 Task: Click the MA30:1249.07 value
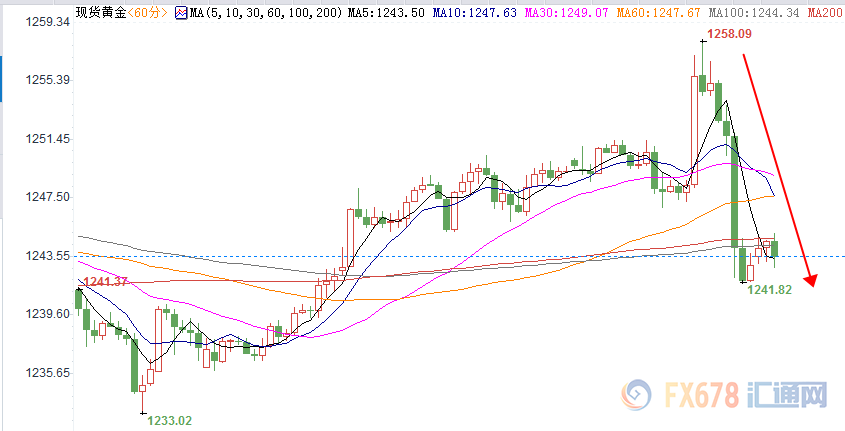click(x=566, y=12)
